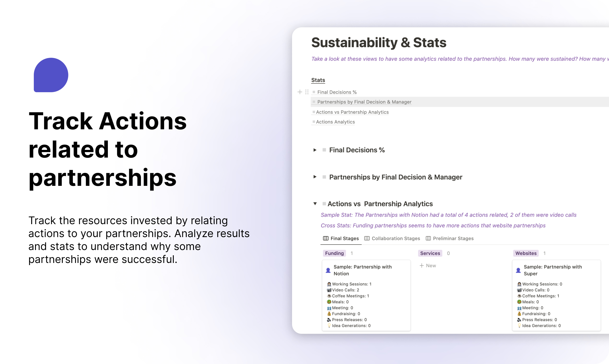Click the Funding group tag

tap(334, 253)
